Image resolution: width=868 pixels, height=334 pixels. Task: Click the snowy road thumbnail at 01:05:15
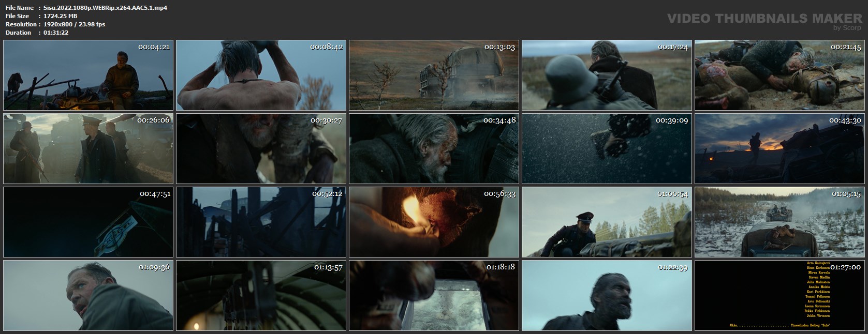779,222
